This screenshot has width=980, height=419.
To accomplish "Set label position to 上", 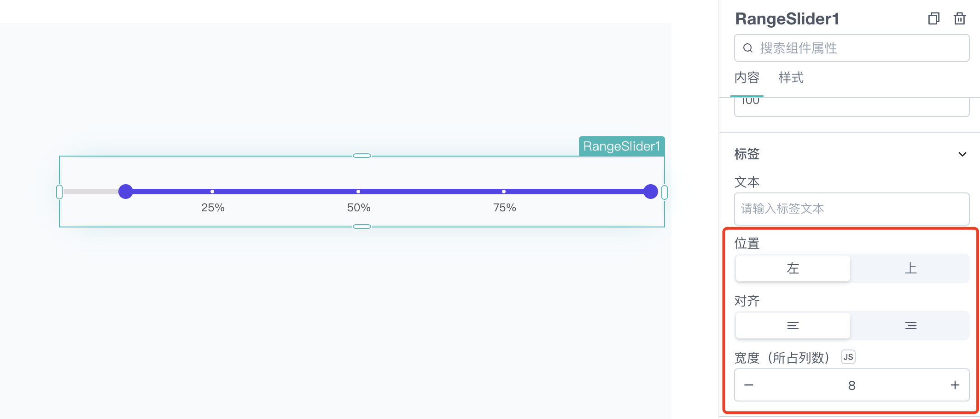I will click(x=910, y=268).
